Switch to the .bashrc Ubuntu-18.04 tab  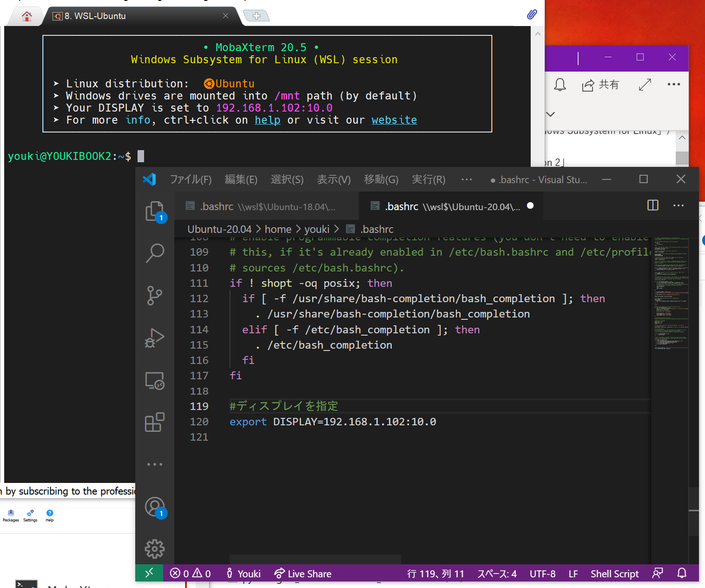pyautogui.click(x=266, y=206)
